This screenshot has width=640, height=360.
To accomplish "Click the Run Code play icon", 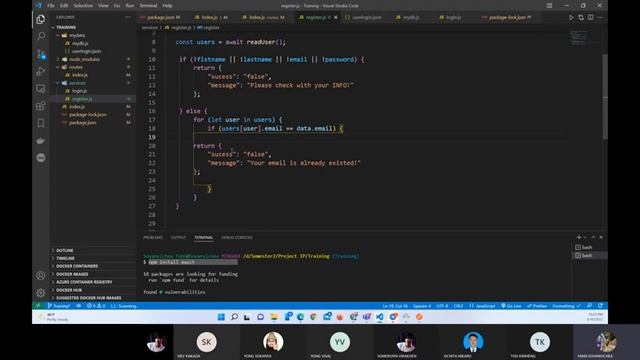I will tap(571, 18).
